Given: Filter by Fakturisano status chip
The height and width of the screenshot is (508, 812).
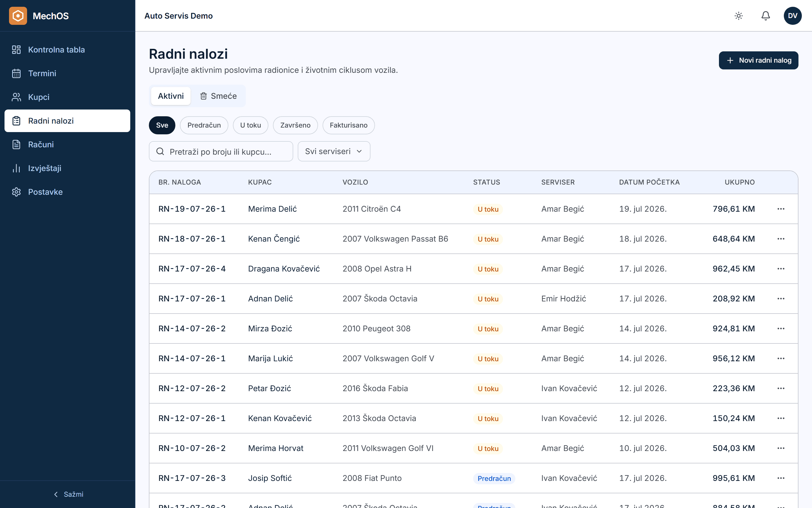Looking at the screenshot, I should 348,125.
